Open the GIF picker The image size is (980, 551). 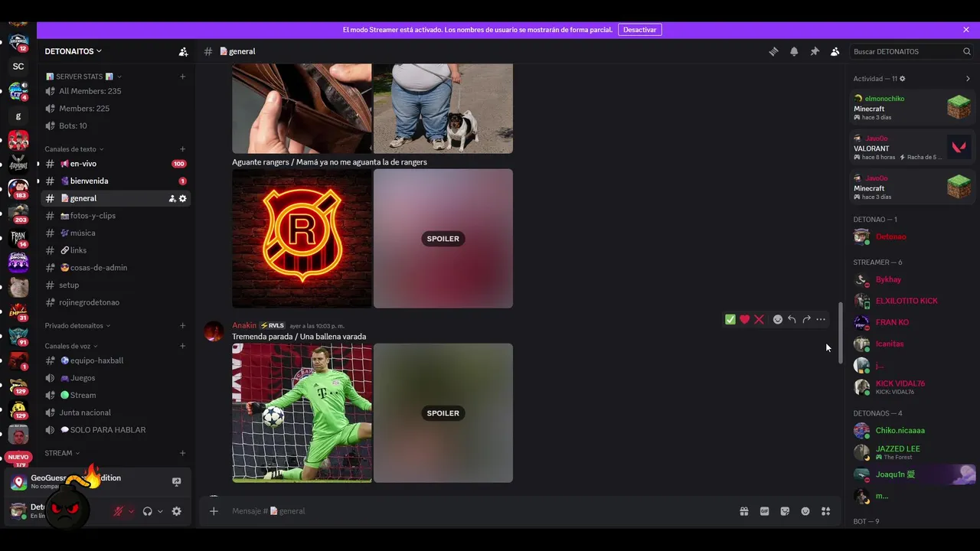[x=764, y=511]
